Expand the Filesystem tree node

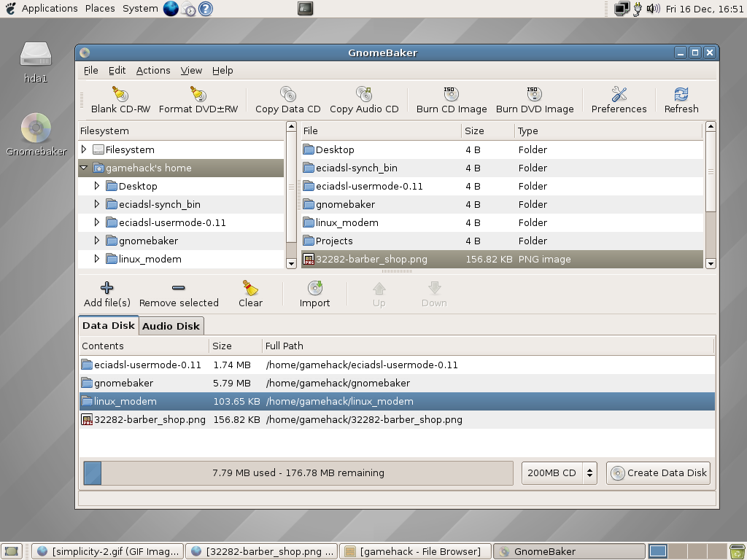pyautogui.click(x=84, y=149)
